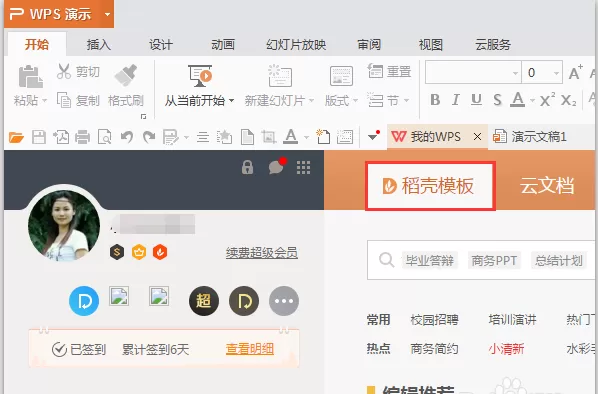
Task: Open the messages chat bubble icon
Action: coord(276,166)
